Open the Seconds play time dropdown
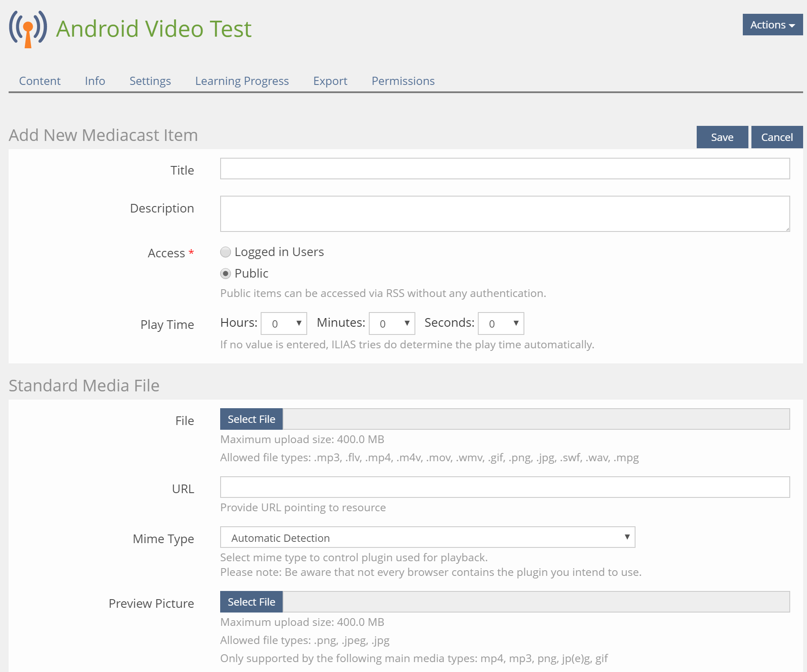This screenshot has height=672, width=807. (x=501, y=324)
